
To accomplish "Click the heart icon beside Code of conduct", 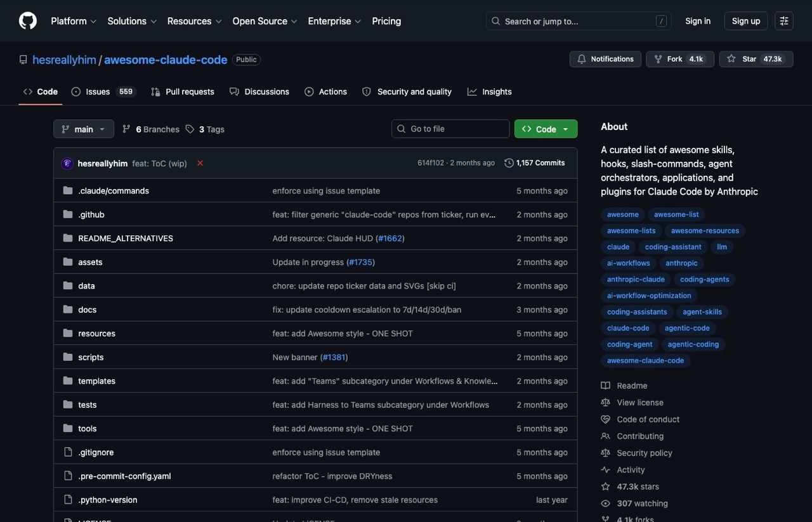I will 605,419.
